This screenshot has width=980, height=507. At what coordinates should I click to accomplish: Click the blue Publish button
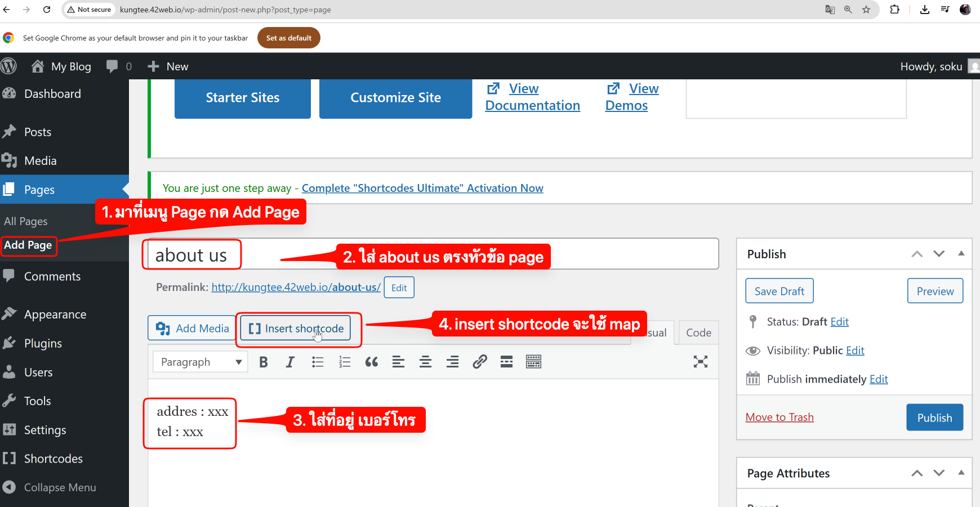934,418
